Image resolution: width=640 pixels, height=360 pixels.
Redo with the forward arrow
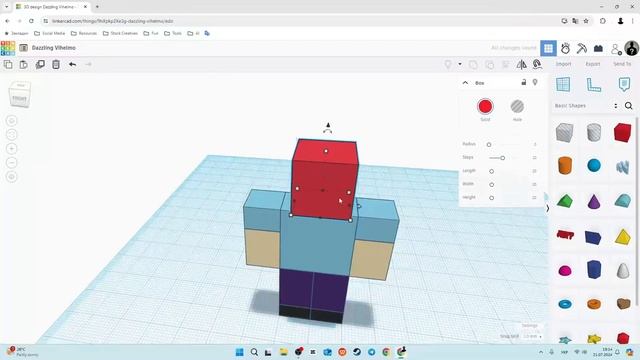click(88, 64)
